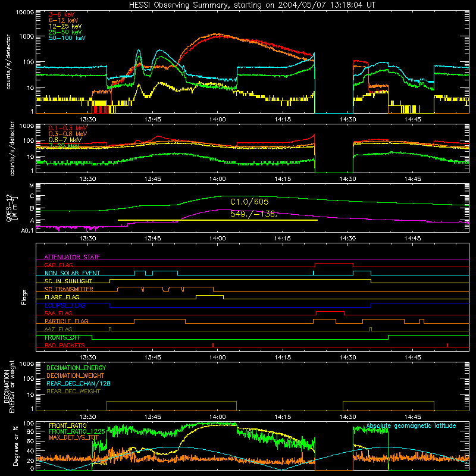Click the 'Flags' vertical axis label

(24, 297)
